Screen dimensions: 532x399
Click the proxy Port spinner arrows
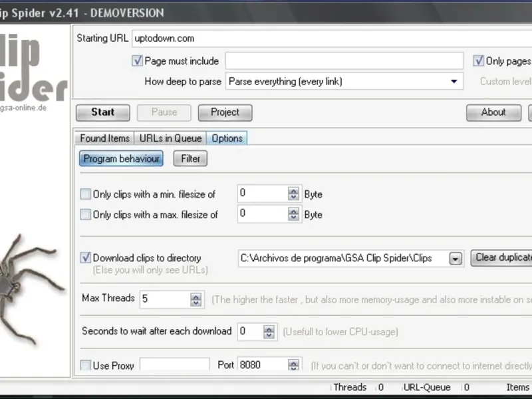(293, 365)
